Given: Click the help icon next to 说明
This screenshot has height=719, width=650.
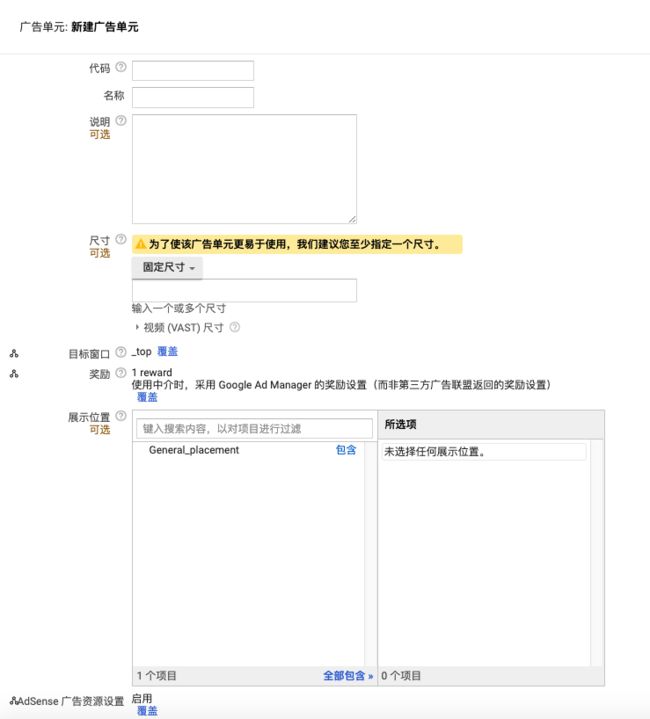Looking at the screenshot, I should click(121, 121).
